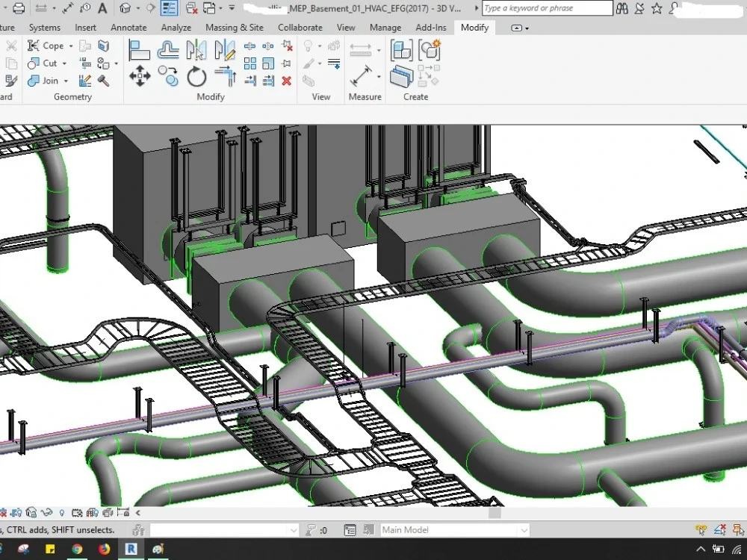The image size is (747, 560).
Task: Open the Join geometry dropdown arrow
Action: (66, 81)
